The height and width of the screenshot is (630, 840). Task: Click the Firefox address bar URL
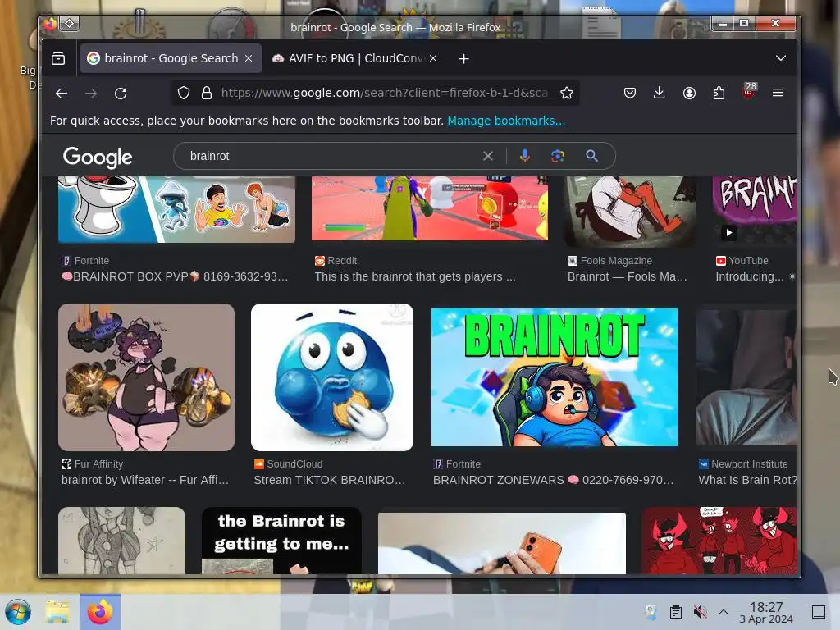click(384, 93)
